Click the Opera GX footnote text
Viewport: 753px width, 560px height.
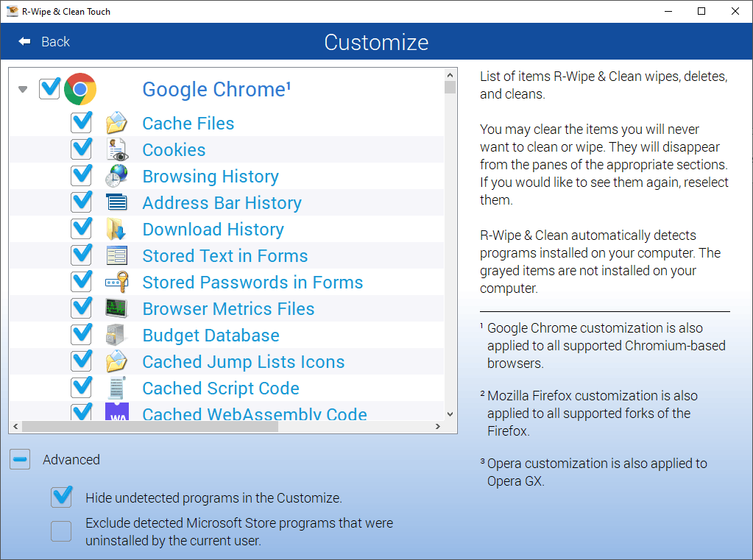point(594,472)
